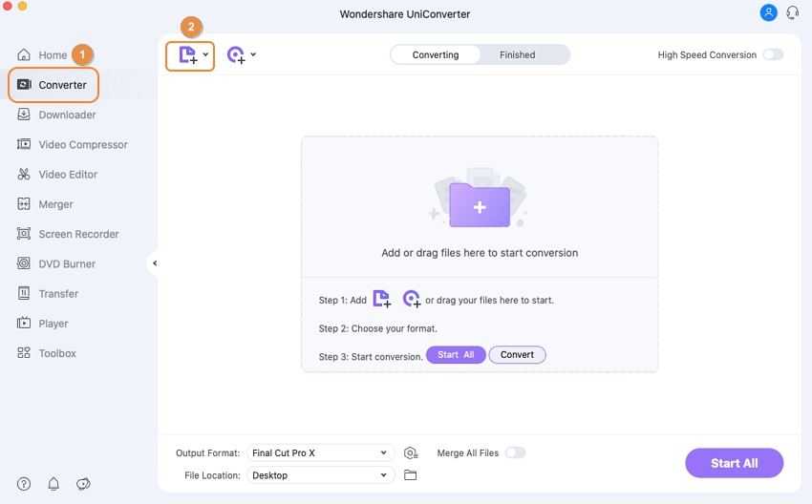Toggle Merge All Files switch
This screenshot has height=504, width=812.
click(515, 452)
